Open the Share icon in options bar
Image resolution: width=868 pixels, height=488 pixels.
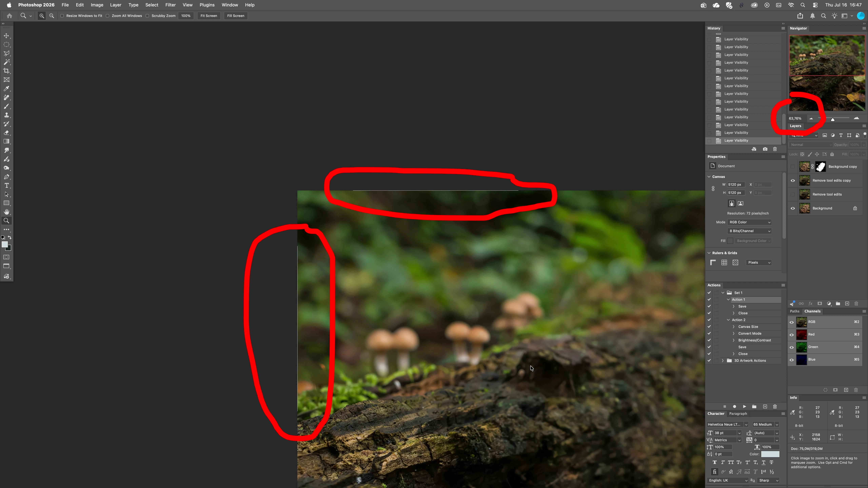800,16
